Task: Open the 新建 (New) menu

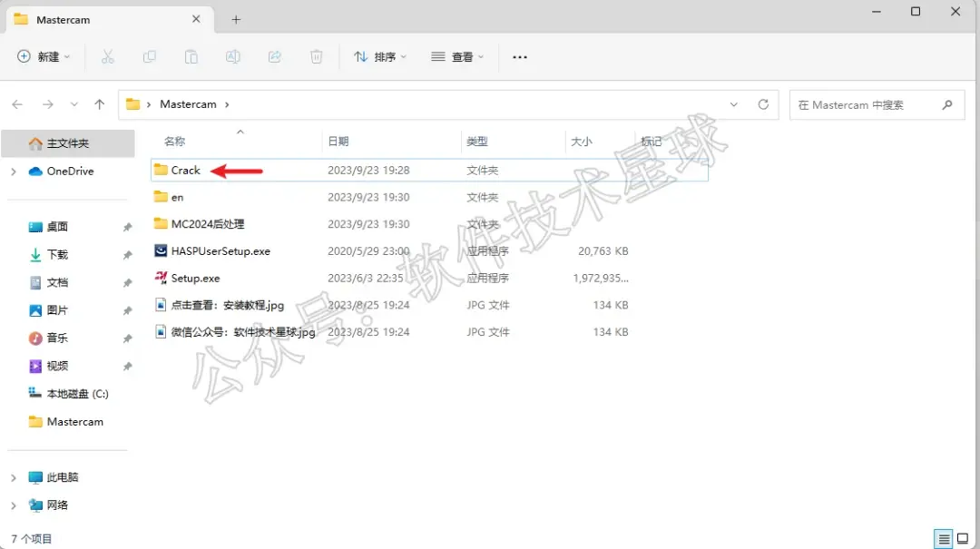Action: [44, 57]
